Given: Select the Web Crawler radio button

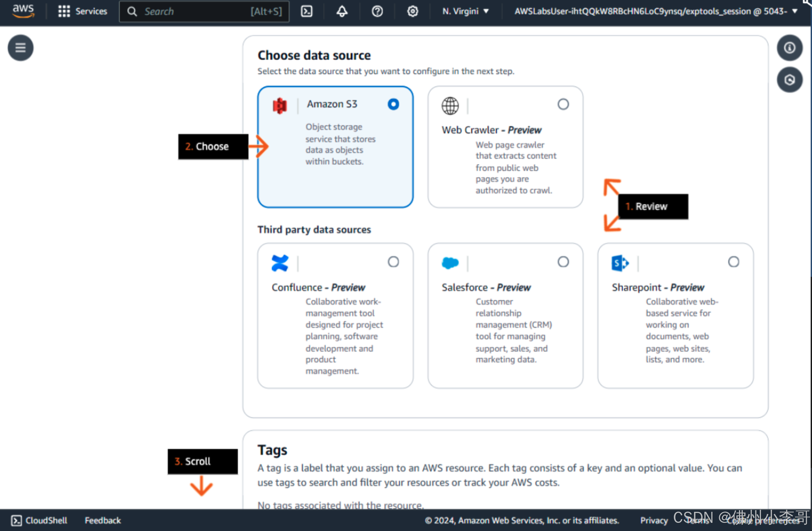Looking at the screenshot, I should 563,104.
